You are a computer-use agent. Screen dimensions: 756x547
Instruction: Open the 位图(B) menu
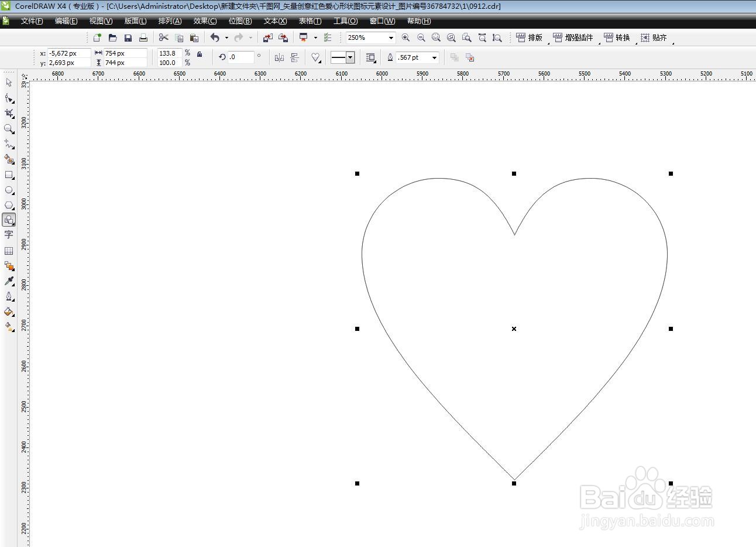(240, 21)
